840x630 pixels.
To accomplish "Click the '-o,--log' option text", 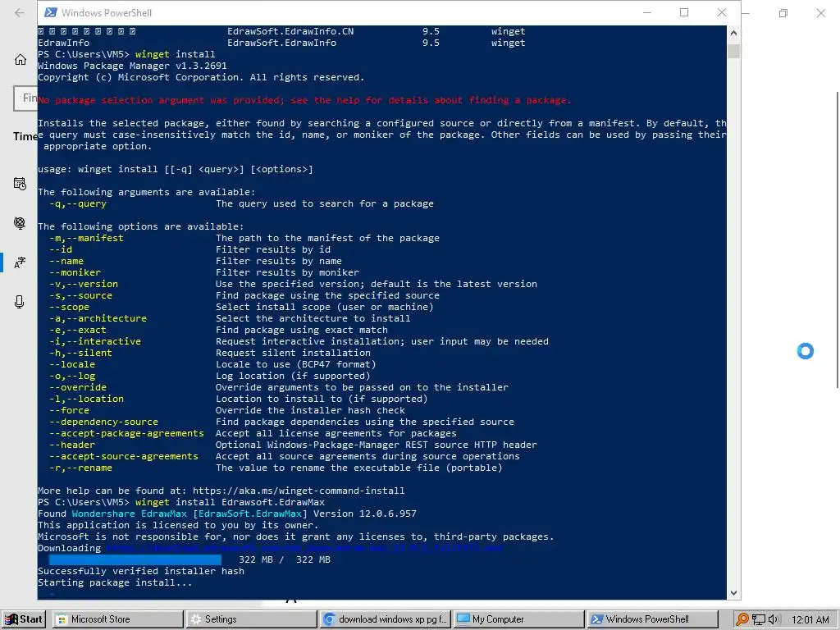I will (72, 376).
